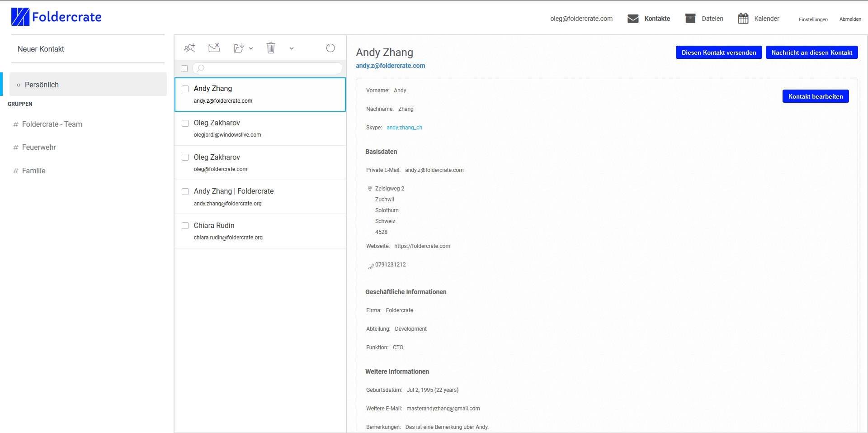Click the trash delete icon
The image size is (868, 433).
pos(270,48)
